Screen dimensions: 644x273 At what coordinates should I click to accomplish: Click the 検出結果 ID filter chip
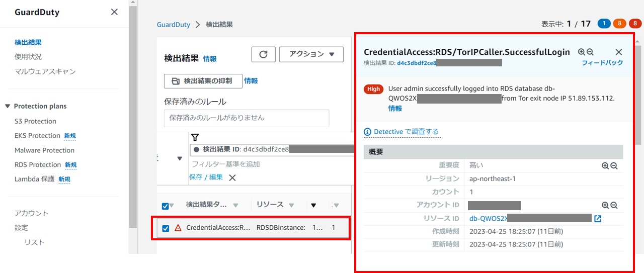[272, 149]
